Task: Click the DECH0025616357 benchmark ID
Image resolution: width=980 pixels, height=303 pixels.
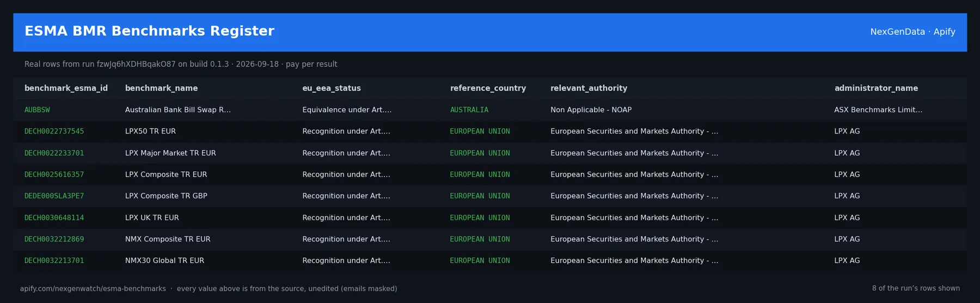Action: pos(54,174)
